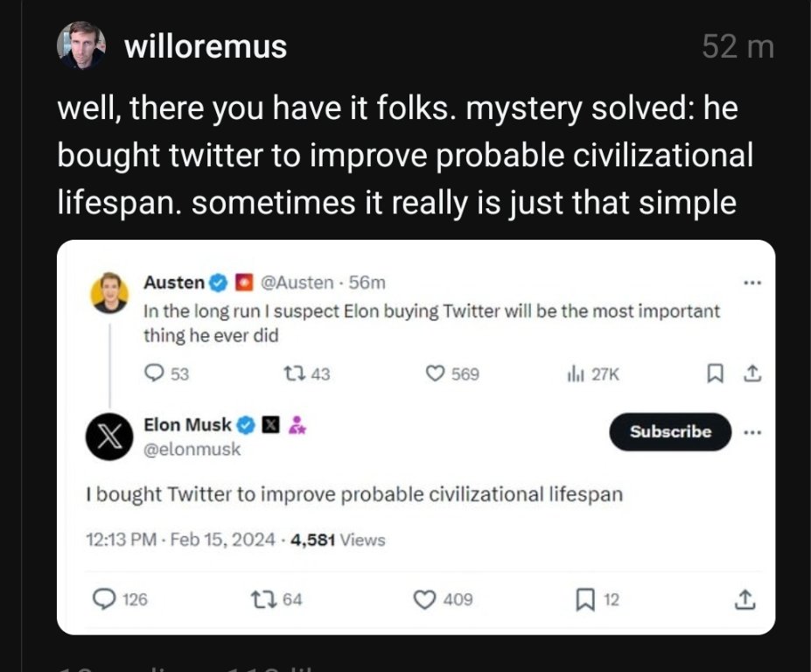Open the @elonmusk handle
Screen dimensions: 811x672
pyautogui.click(x=192, y=449)
